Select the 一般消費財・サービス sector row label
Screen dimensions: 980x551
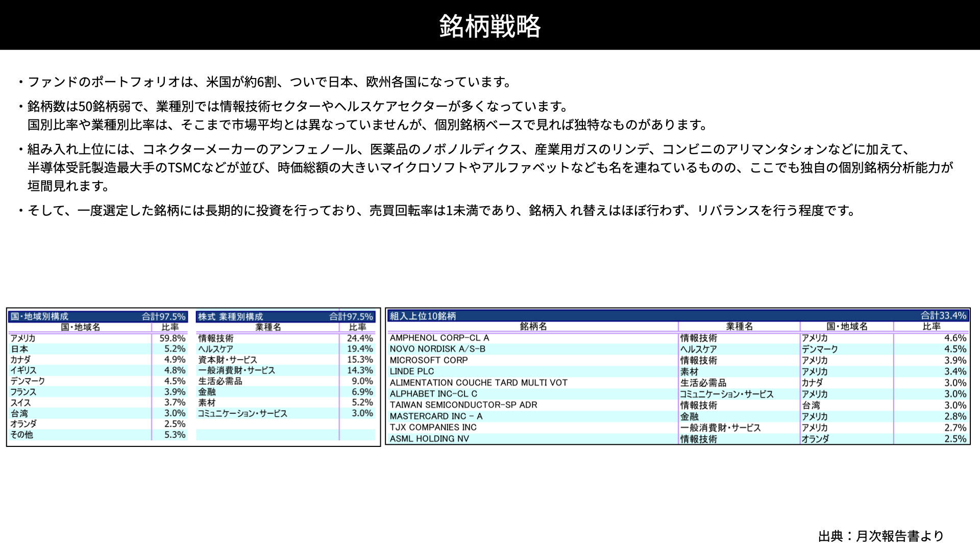pyautogui.click(x=236, y=370)
